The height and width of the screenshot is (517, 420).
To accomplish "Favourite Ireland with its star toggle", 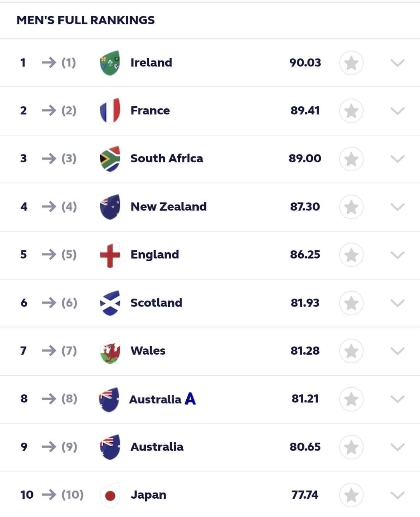I will [x=351, y=63].
